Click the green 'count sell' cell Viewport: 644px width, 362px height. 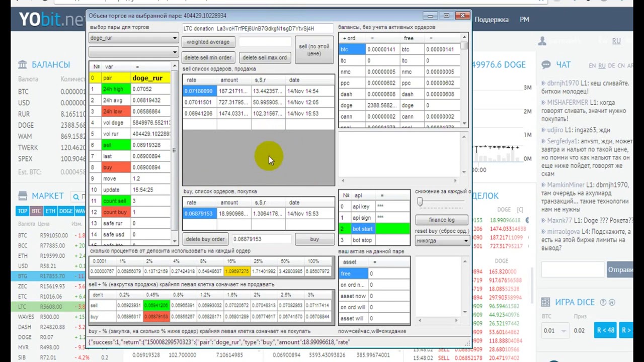coord(115,201)
